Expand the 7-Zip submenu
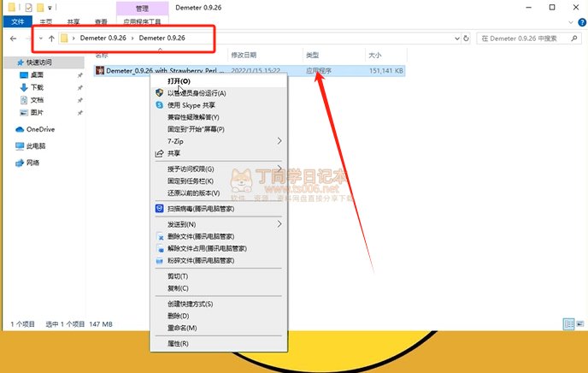This screenshot has height=373, width=588. (x=219, y=141)
